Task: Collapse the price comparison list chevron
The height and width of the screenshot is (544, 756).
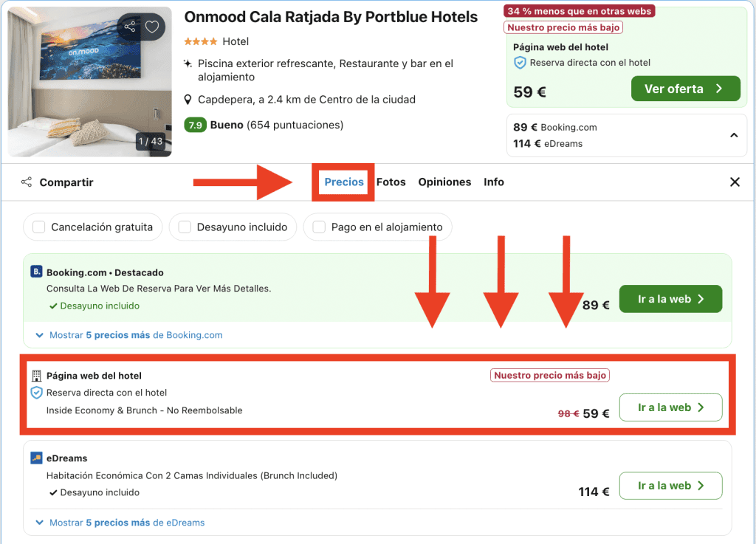Action: pos(734,135)
